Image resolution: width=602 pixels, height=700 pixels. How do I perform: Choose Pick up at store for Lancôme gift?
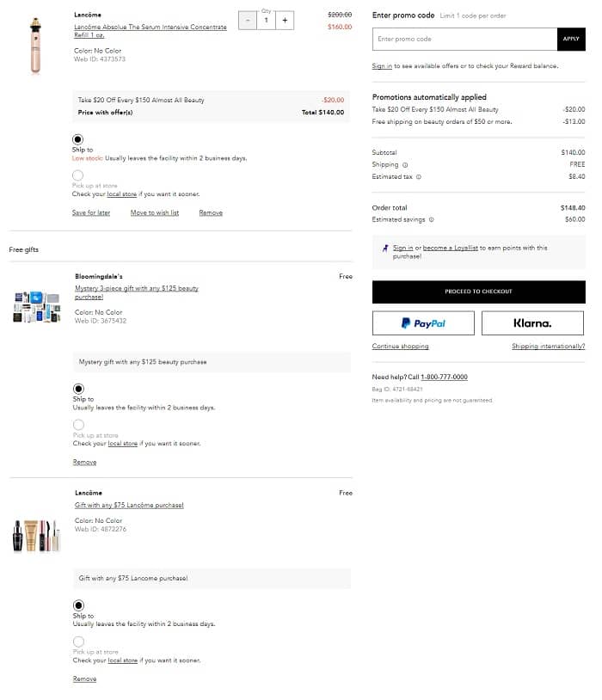tap(78, 642)
